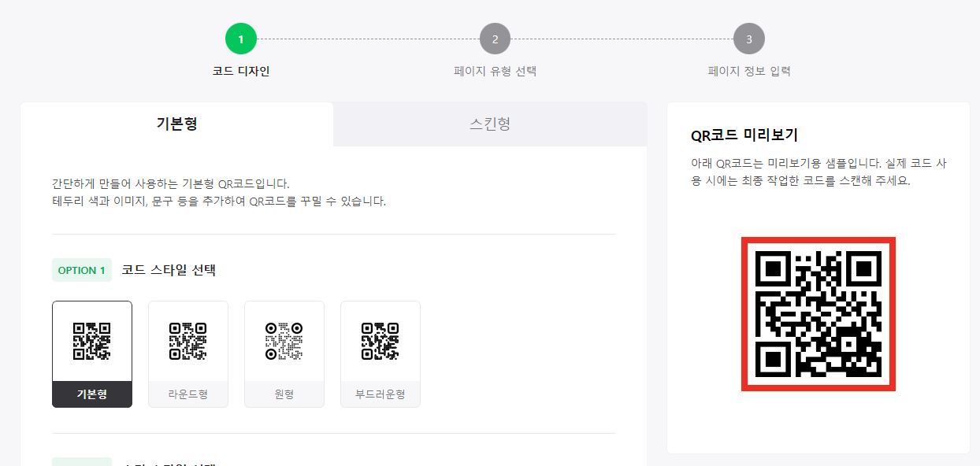Click the red border color frame around the QR preview
This screenshot has width=980, height=466.
click(x=819, y=239)
